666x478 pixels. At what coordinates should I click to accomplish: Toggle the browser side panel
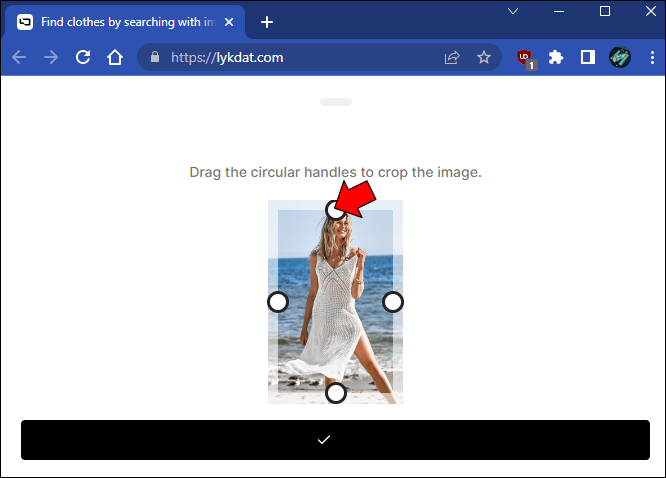(587, 57)
